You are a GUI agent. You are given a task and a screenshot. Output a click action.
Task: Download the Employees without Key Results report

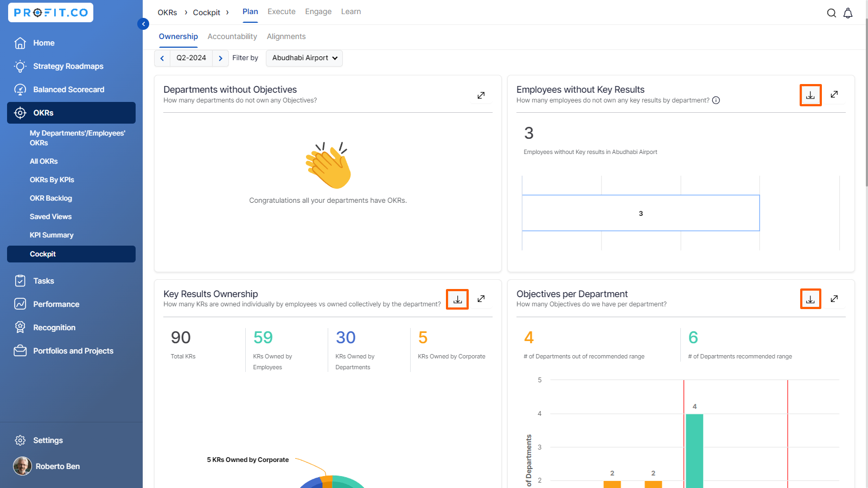(x=810, y=95)
